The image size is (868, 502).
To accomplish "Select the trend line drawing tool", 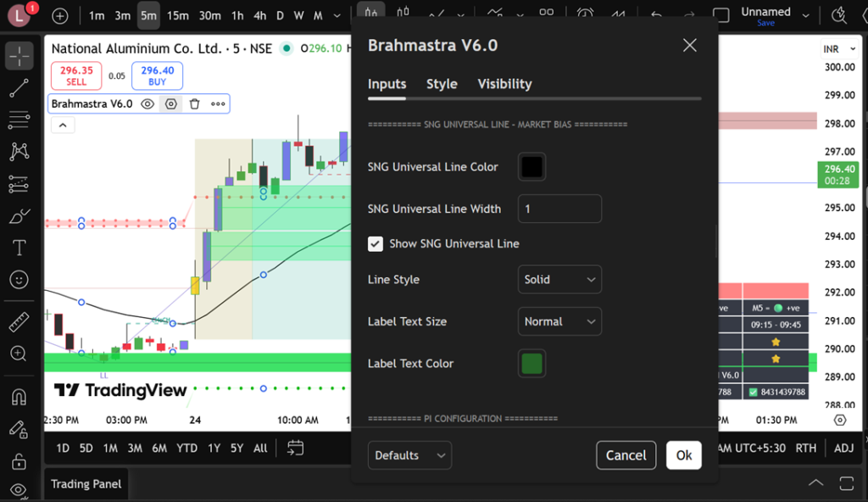I will 19,87.
